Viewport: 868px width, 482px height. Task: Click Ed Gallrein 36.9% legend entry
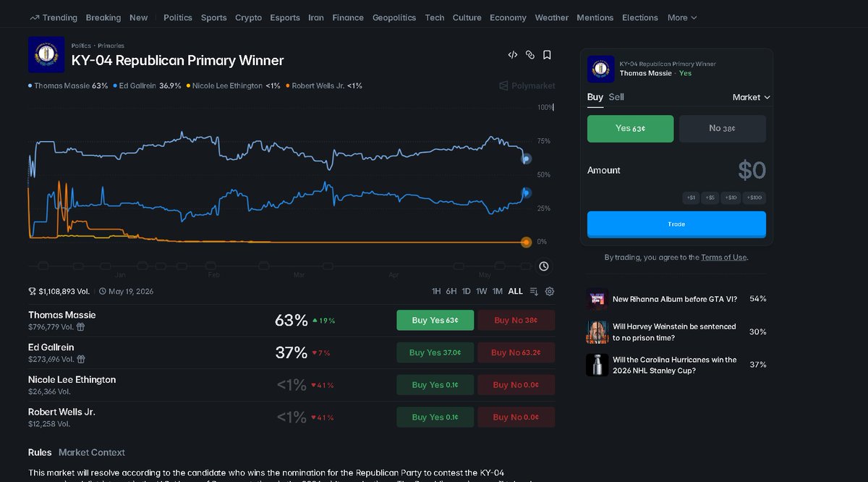click(148, 85)
